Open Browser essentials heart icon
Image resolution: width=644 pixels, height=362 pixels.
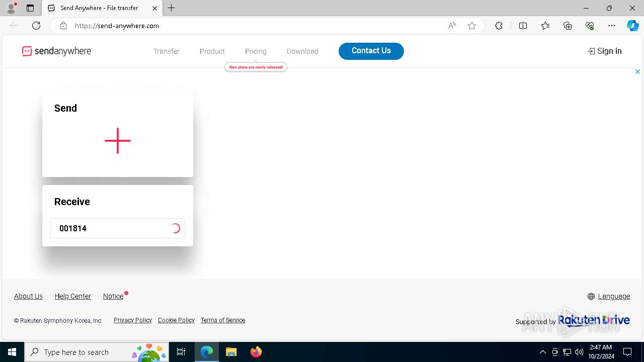[x=590, y=26]
